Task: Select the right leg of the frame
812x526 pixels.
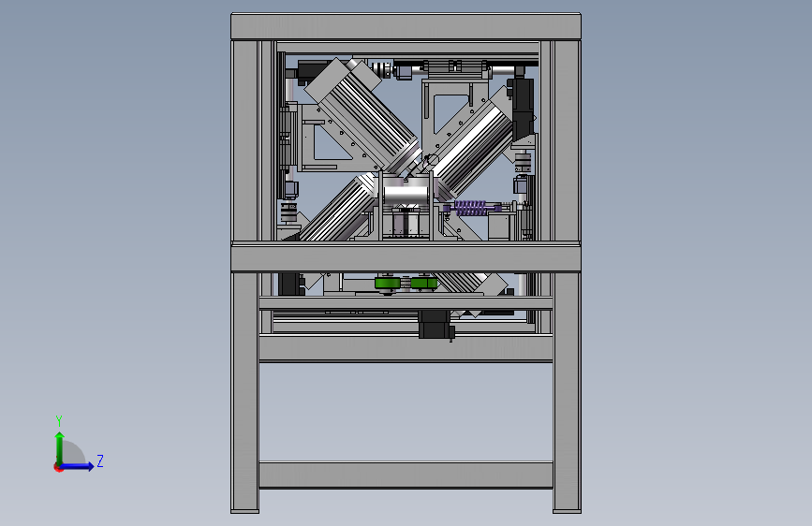Action: [567, 392]
